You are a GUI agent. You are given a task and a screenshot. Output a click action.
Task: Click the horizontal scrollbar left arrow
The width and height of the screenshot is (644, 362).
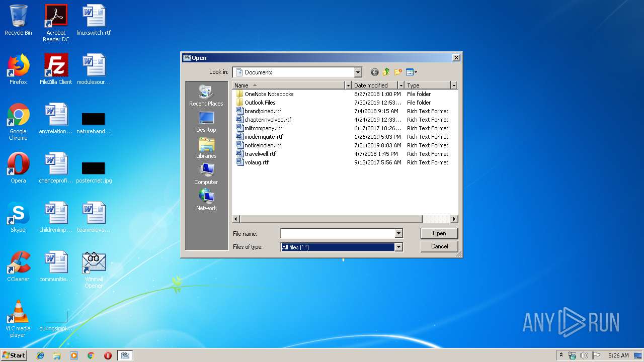[236, 219]
